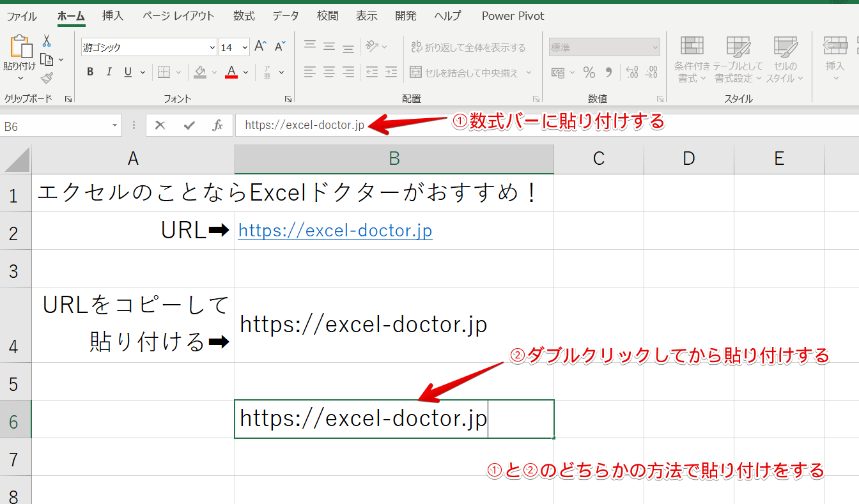Click the increase font size icon
859x504 pixels.
point(260,47)
